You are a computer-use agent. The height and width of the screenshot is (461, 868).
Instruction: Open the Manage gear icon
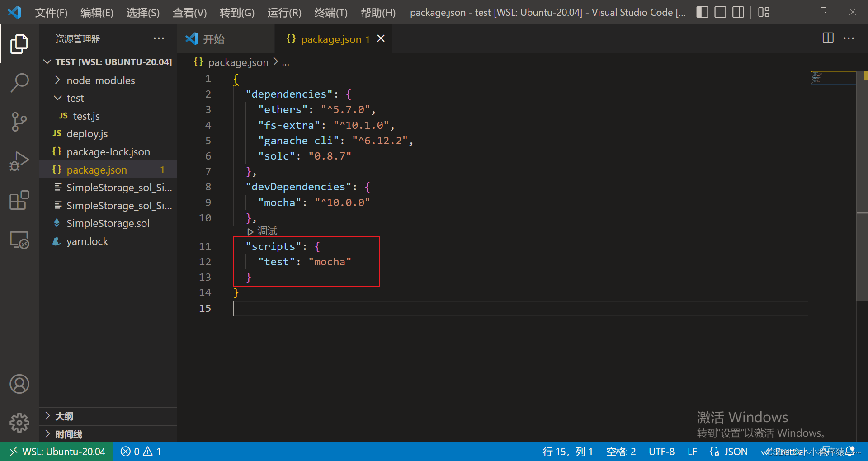click(x=19, y=423)
